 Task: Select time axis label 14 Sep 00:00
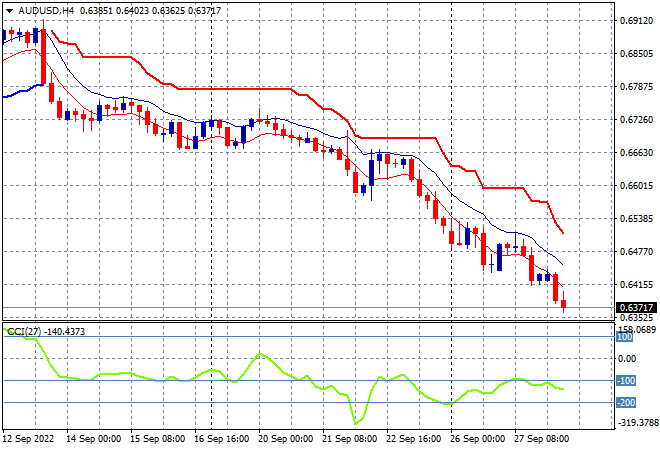coord(93,439)
